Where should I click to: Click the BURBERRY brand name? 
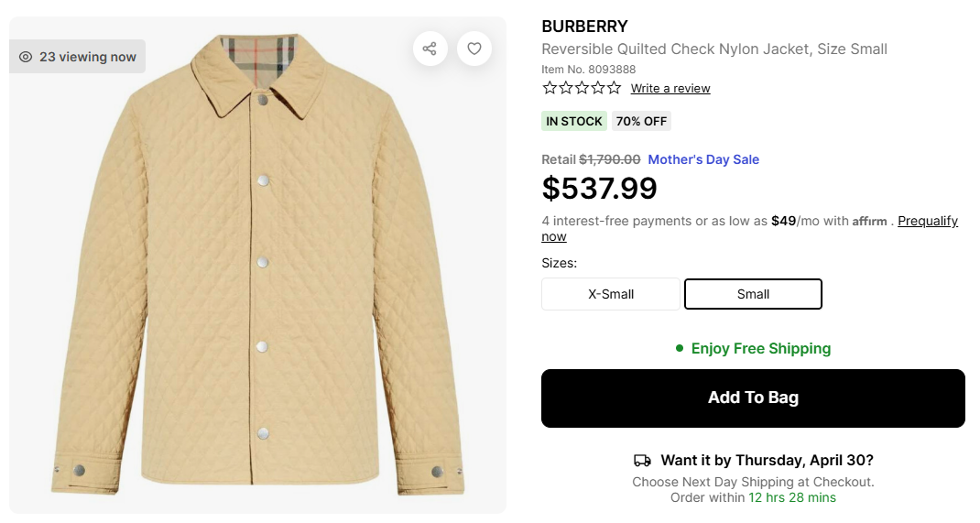pos(584,27)
